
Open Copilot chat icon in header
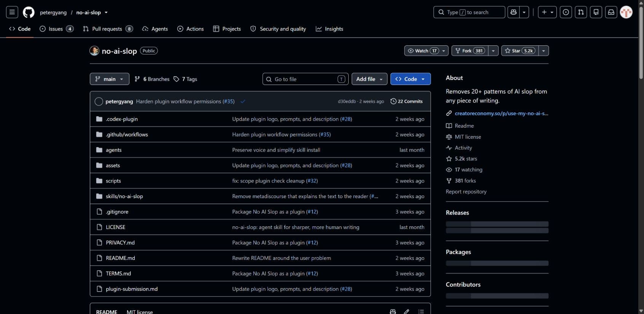[x=513, y=12]
